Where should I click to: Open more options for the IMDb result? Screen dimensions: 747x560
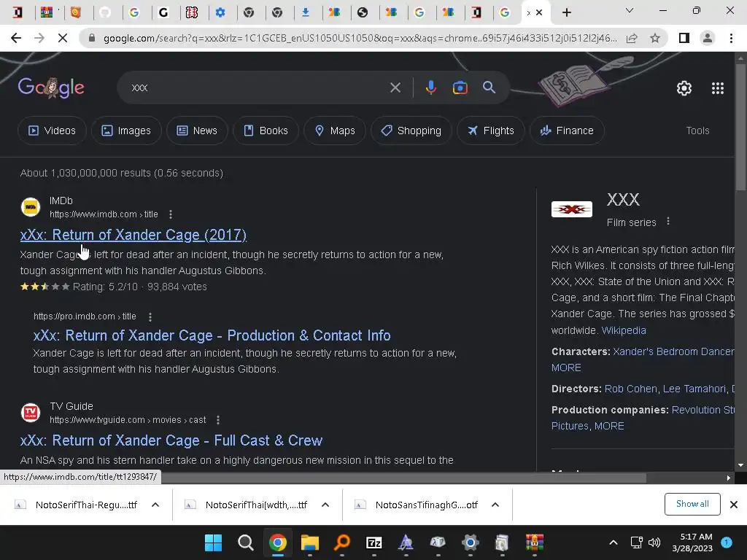click(171, 214)
